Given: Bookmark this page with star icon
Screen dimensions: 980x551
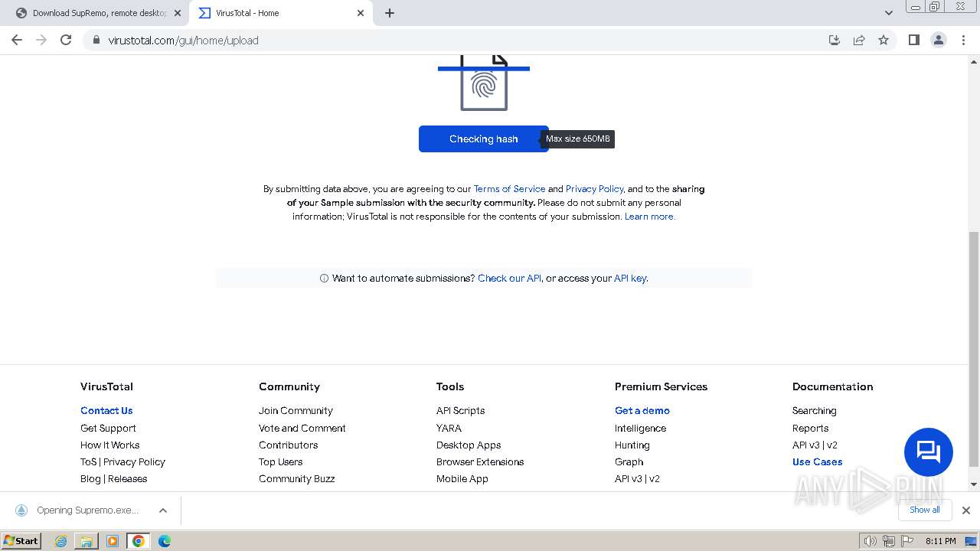Looking at the screenshot, I should tap(884, 40).
